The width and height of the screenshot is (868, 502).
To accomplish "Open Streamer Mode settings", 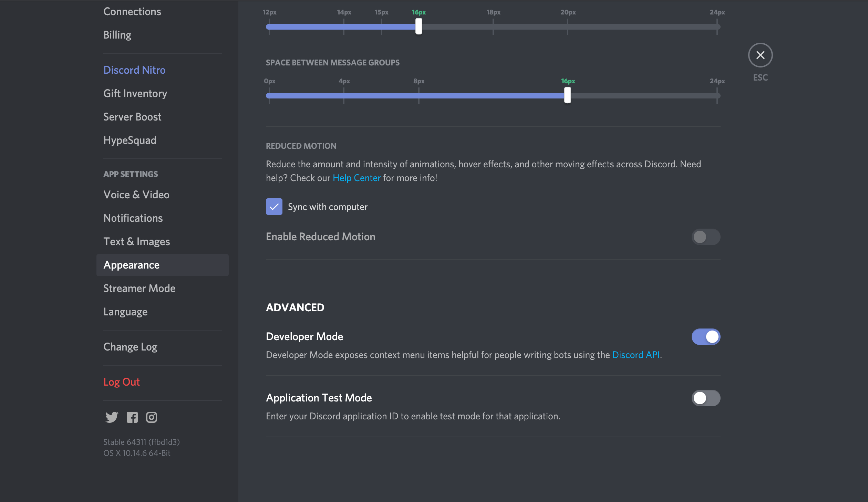I will (163, 289).
